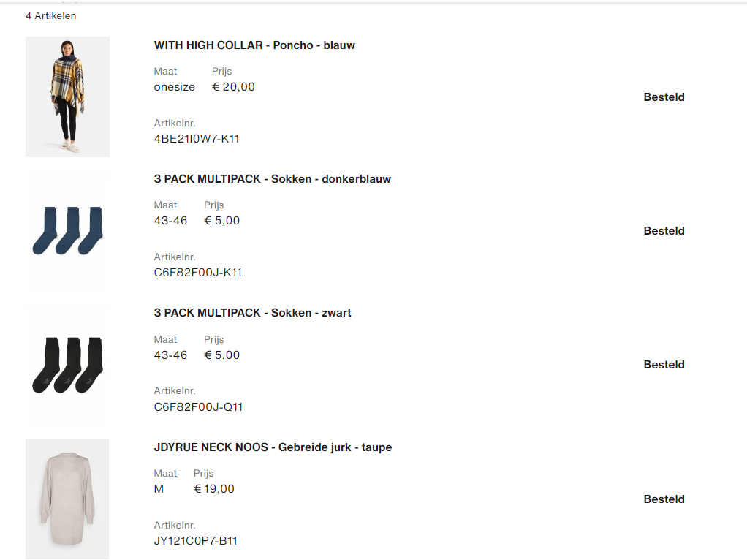Click the Besteld status next to the poncho
The width and height of the screenshot is (747, 560).
click(663, 97)
